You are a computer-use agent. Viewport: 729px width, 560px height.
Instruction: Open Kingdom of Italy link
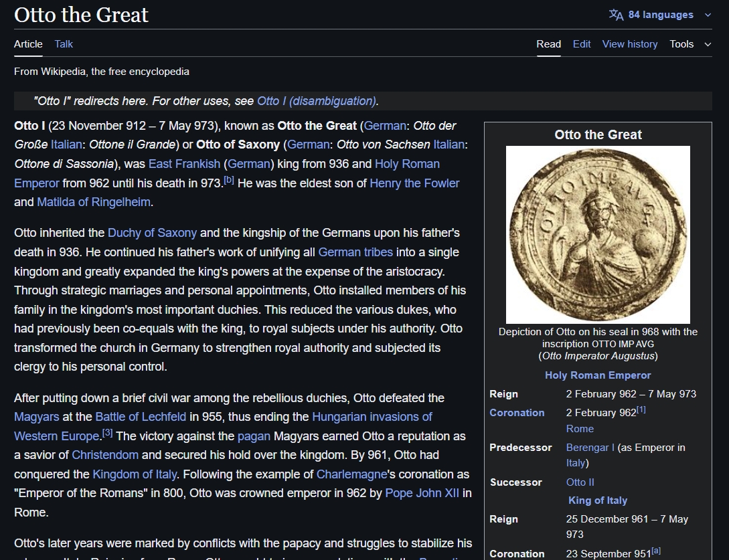(x=135, y=474)
